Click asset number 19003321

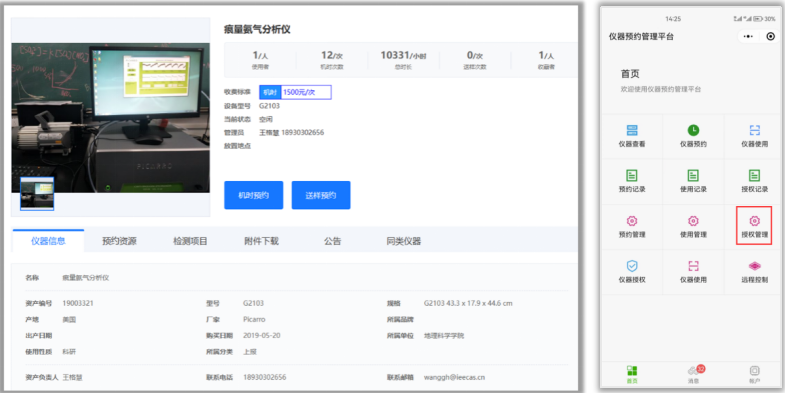78,303
